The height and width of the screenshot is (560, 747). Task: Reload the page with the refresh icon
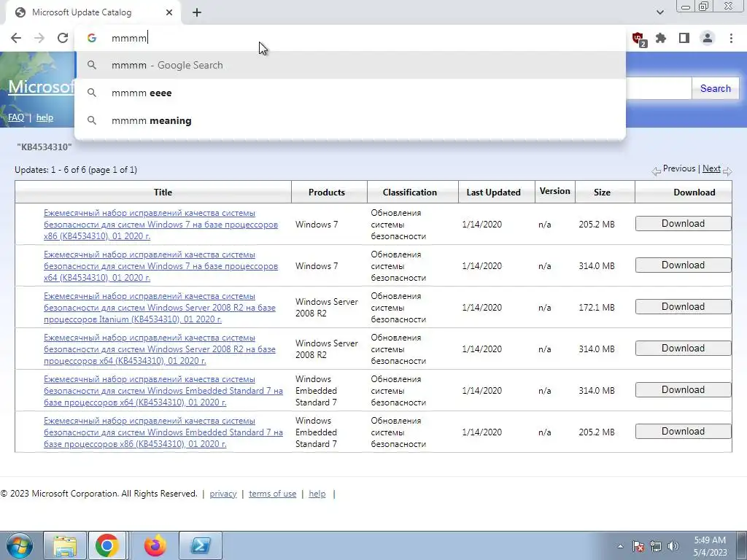pyautogui.click(x=63, y=38)
